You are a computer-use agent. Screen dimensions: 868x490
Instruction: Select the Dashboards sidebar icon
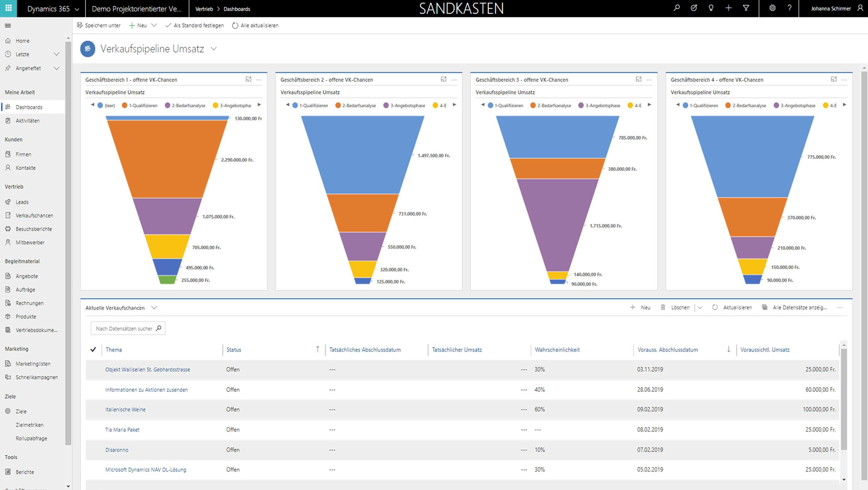(x=8, y=107)
